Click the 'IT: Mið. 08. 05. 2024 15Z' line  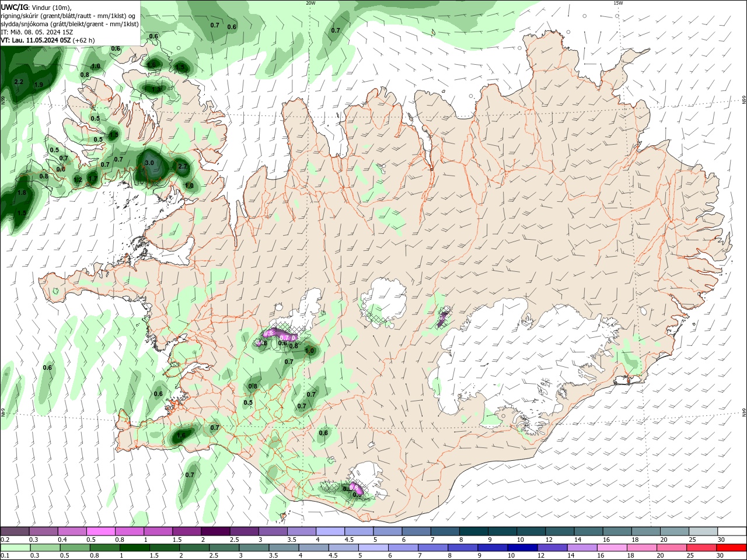tap(37, 32)
